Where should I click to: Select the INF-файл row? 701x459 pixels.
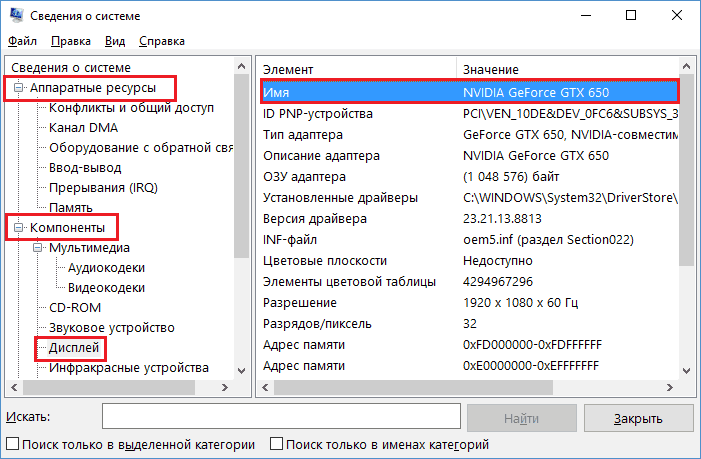pos(469,240)
